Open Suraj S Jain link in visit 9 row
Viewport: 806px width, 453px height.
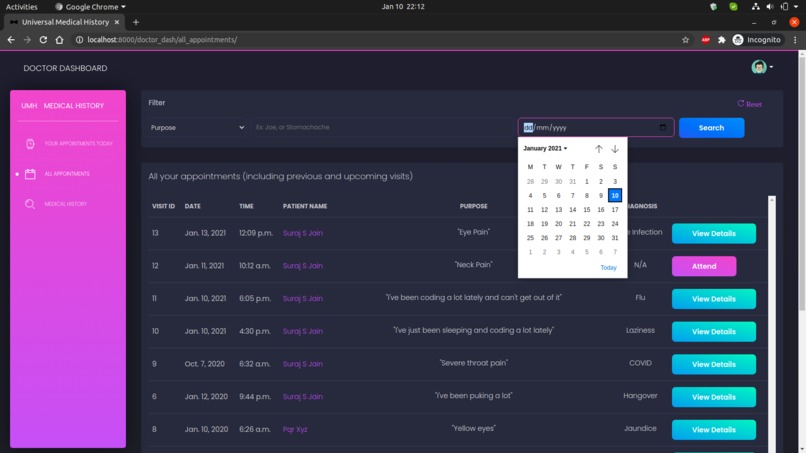pos(303,364)
